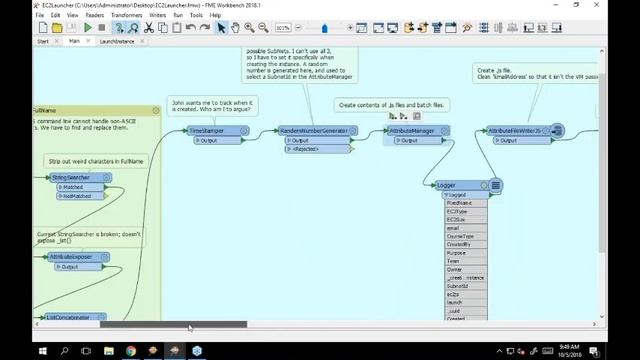Open parameters gear on the TimeStamper transformer

(x=244, y=131)
